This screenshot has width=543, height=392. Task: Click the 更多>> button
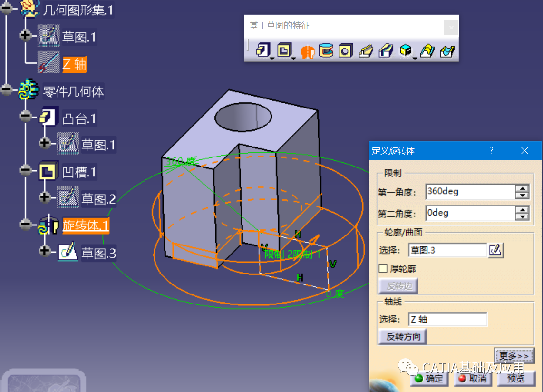(x=514, y=356)
